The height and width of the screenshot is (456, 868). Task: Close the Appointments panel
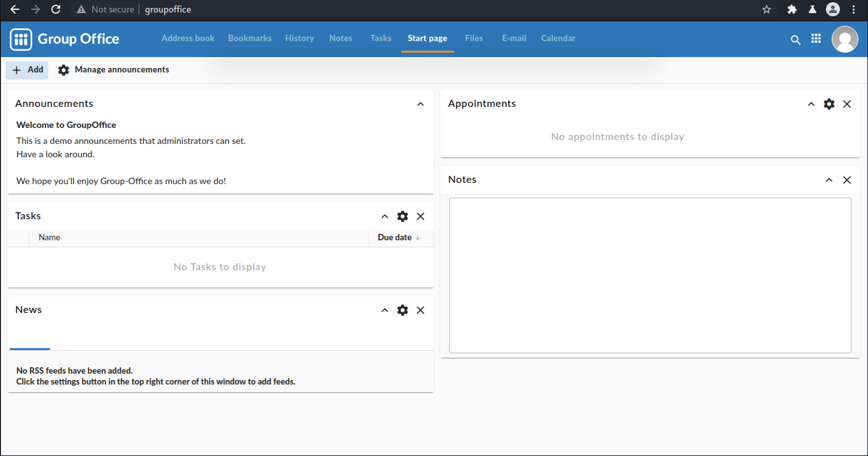click(847, 104)
